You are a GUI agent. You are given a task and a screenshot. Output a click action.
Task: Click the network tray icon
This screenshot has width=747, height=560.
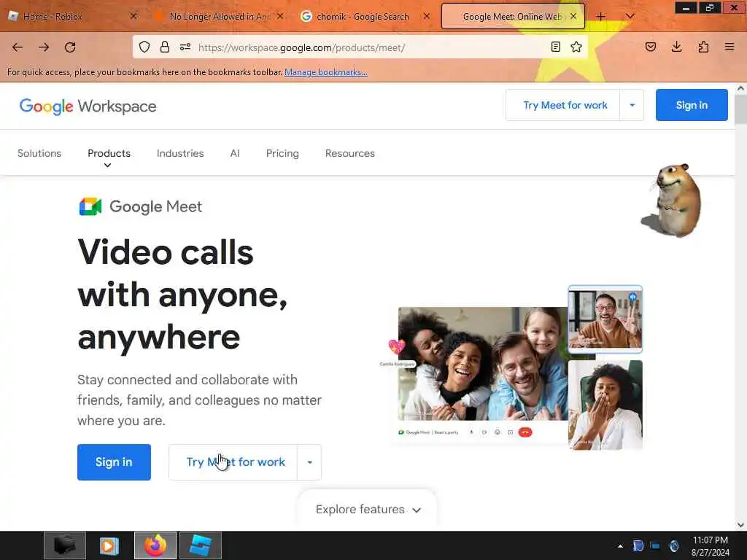(x=656, y=546)
